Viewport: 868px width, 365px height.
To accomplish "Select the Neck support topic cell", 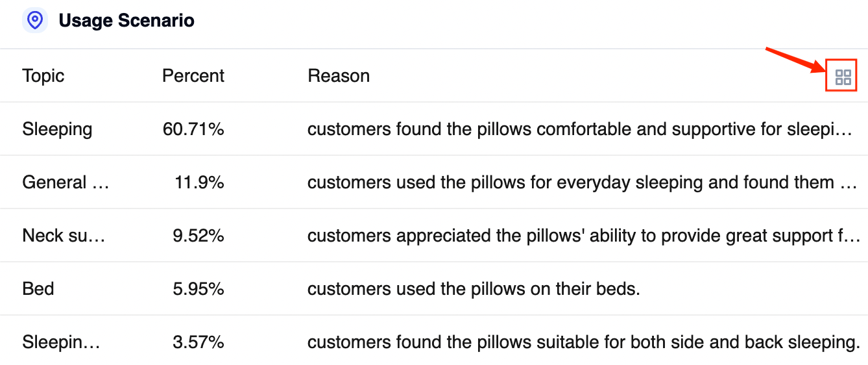I will coord(64,236).
